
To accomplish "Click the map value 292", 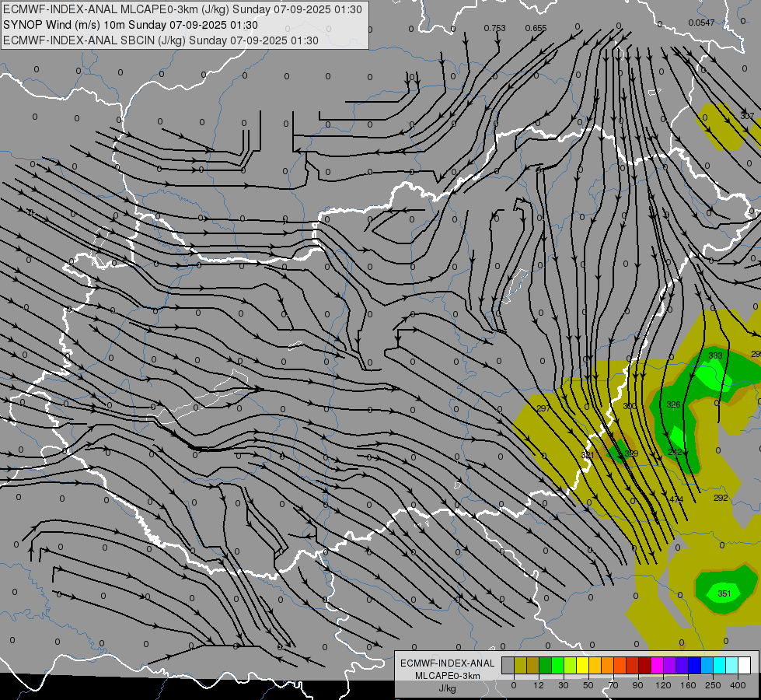I will point(721,498).
